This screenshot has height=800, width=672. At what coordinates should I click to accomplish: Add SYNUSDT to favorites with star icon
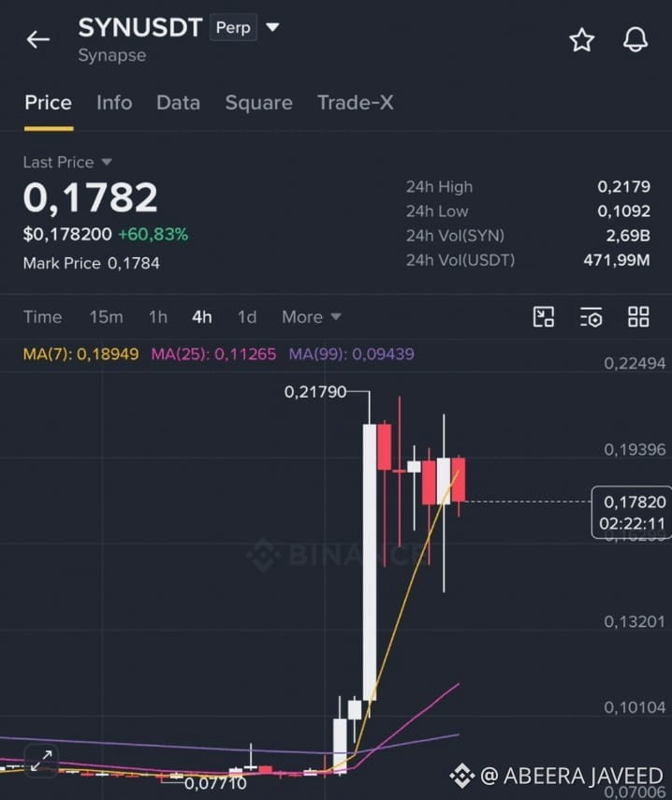pyautogui.click(x=582, y=40)
